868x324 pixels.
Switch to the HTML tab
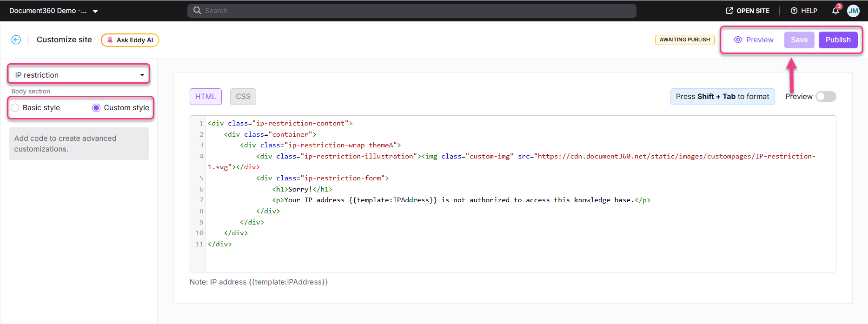205,97
